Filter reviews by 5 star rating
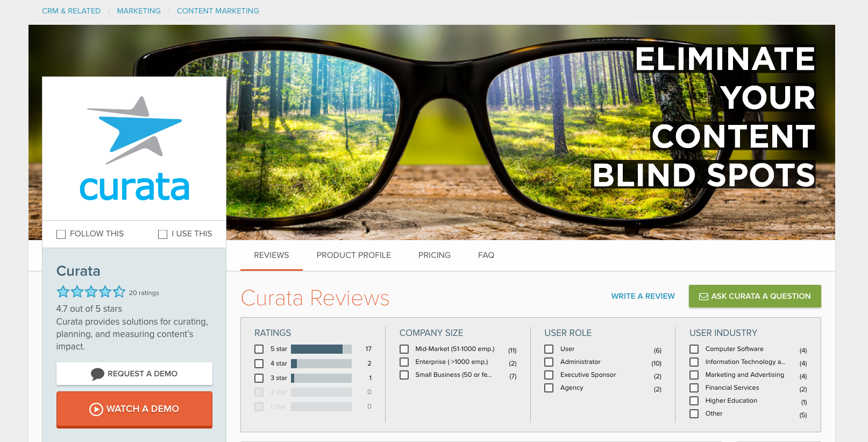Screen dimensions: 868x442 coord(259,349)
